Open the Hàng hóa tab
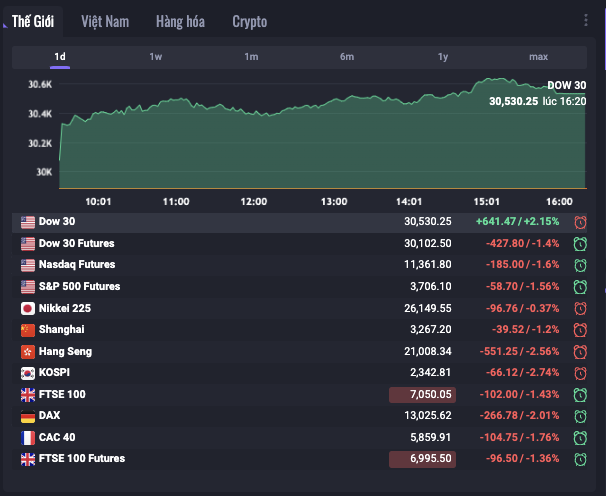606x496 pixels. [x=181, y=21]
